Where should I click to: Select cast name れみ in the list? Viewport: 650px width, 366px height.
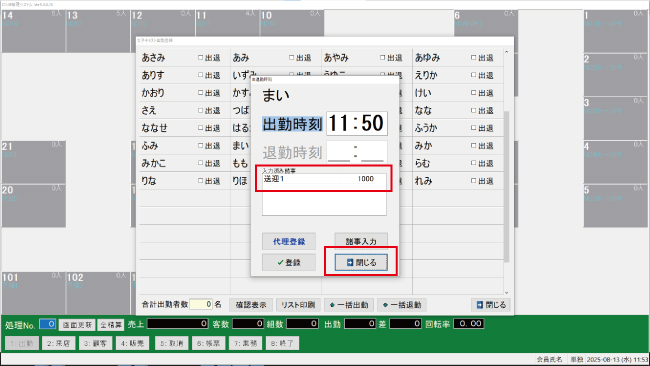coord(424,181)
